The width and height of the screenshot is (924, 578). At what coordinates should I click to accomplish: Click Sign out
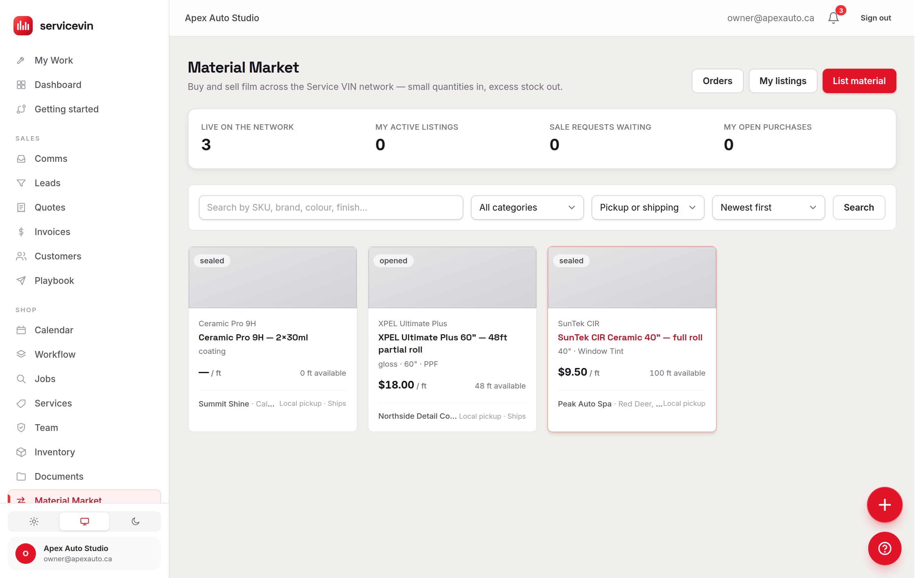pos(876,18)
